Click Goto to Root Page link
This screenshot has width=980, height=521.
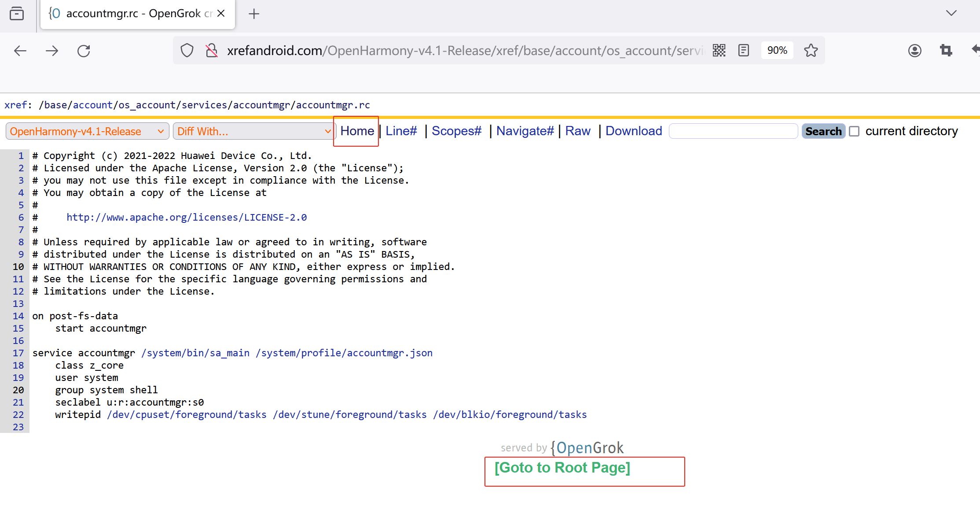(562, 467)
